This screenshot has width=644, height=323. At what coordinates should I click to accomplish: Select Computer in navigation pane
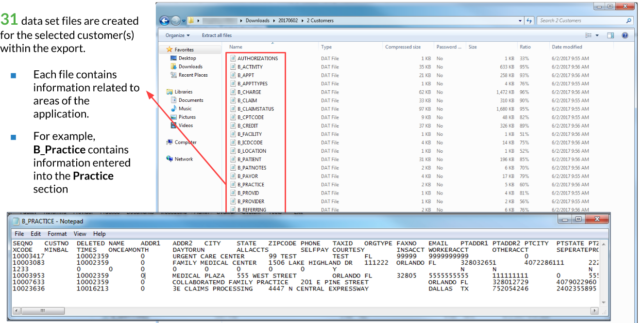[x=186, y=143]
